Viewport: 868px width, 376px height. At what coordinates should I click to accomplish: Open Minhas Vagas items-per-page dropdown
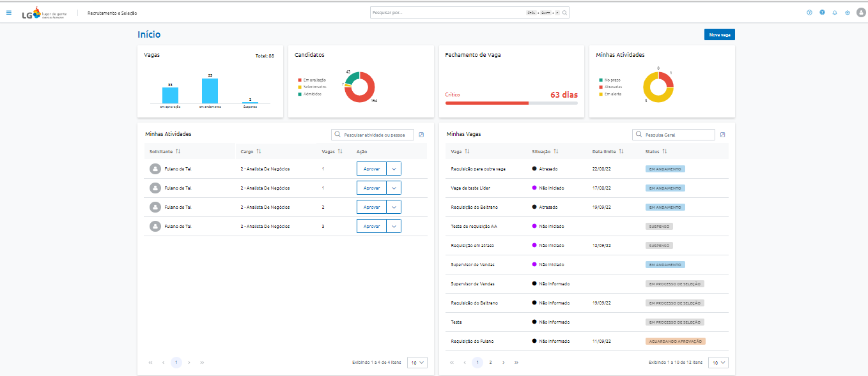pos(718,363)
